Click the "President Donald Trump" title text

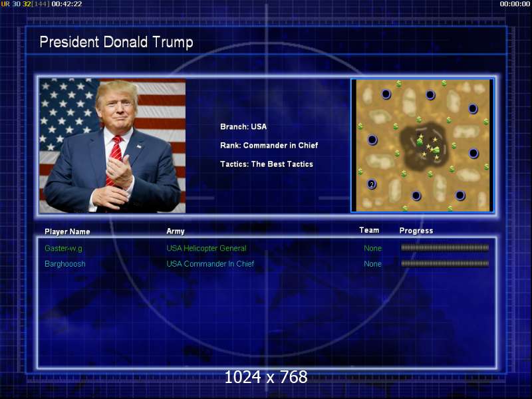116,43
